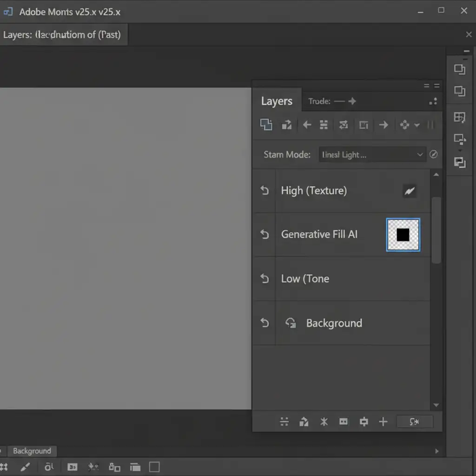Switch to the Layers panel tab
Screen dimensions: 476x476
coord(277,101)
